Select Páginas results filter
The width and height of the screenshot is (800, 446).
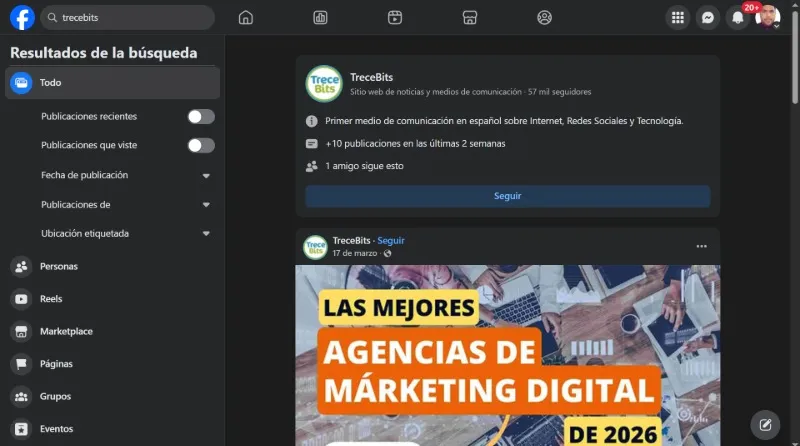(112, 364)
